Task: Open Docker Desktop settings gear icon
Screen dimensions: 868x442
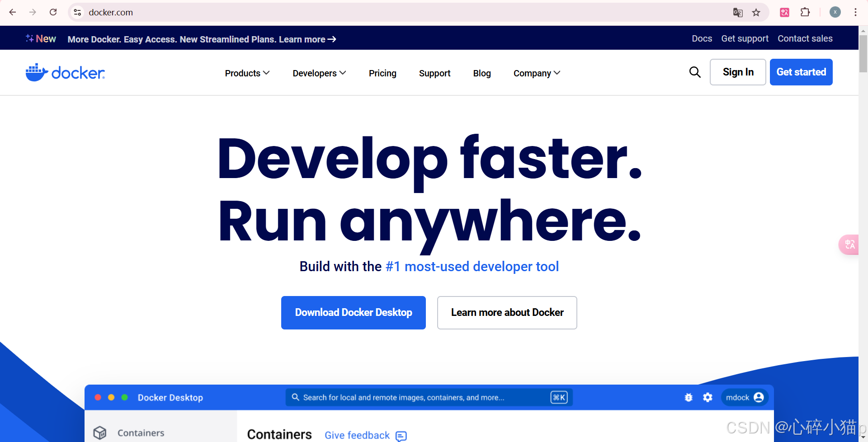Action: (x=708, y=397)
